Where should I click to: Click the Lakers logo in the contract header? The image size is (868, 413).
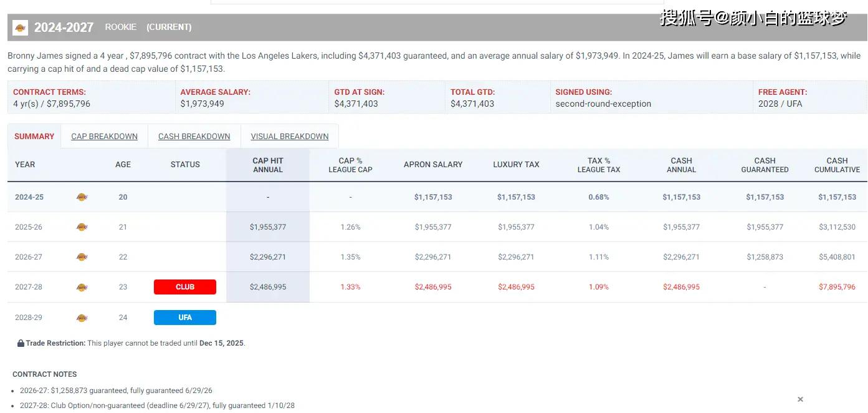[20, 27]
